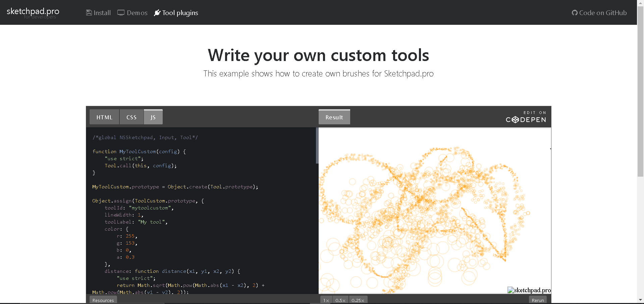Expand the Resources panel
Image resolution: width=644 pixels, height=304 pixels.
103,300
